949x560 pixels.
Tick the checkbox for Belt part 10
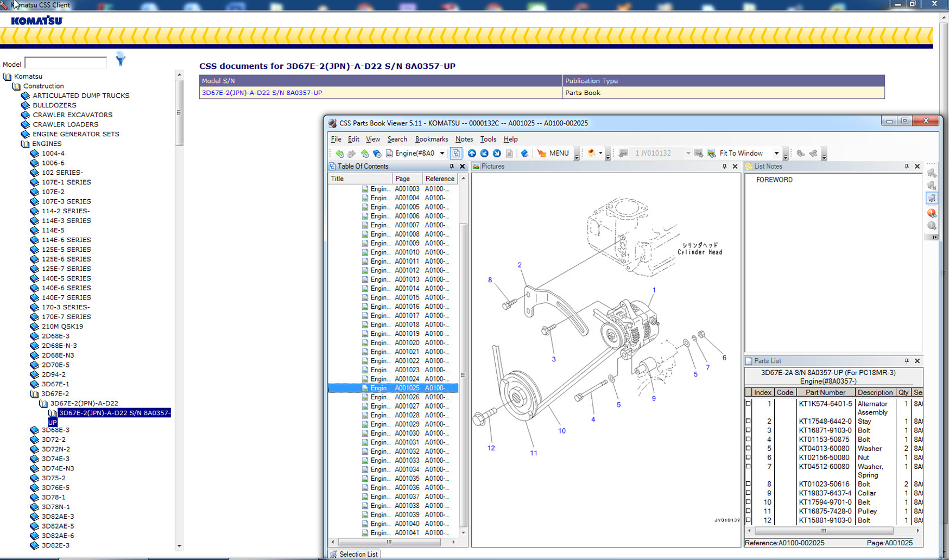pyautogui.click(x=749, y=502)
